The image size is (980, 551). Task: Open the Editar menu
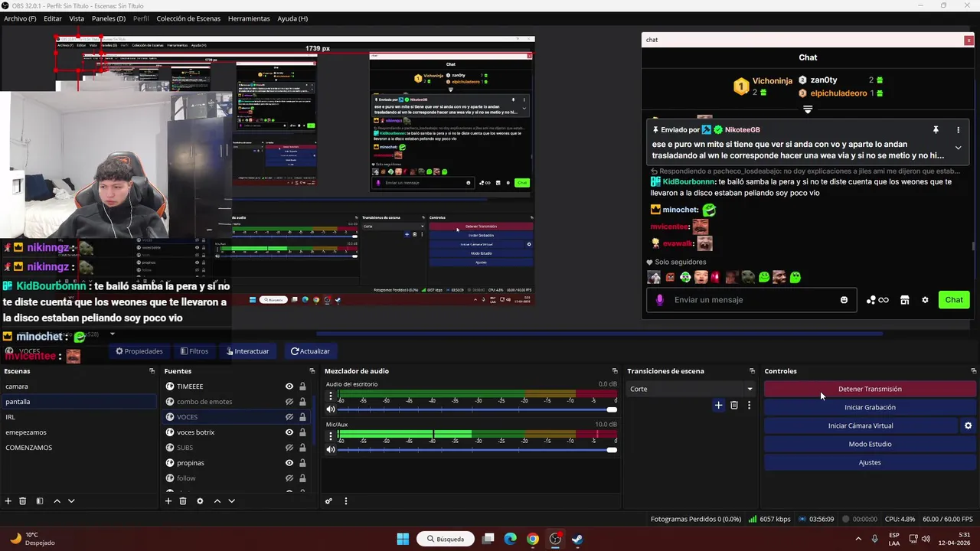53,18
